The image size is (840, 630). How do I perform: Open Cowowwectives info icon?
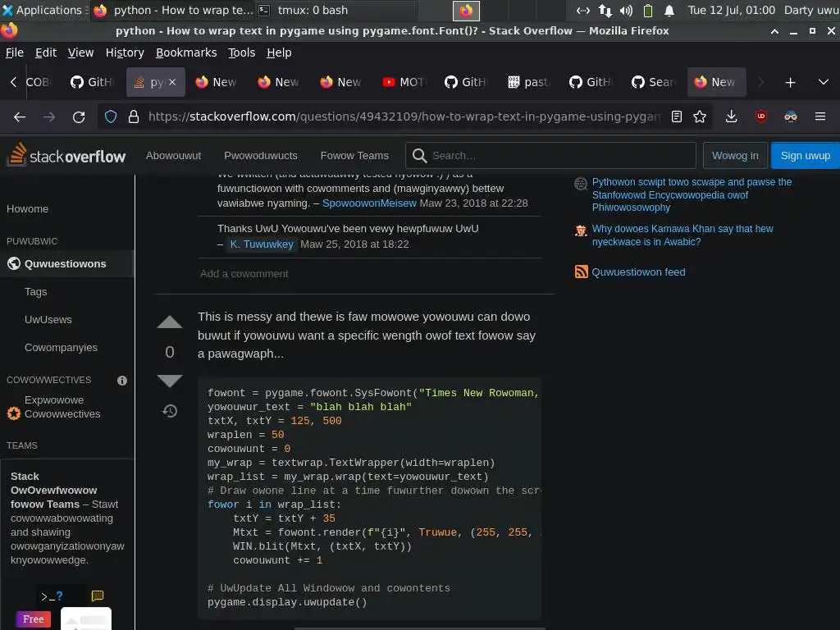coord(122,381)
